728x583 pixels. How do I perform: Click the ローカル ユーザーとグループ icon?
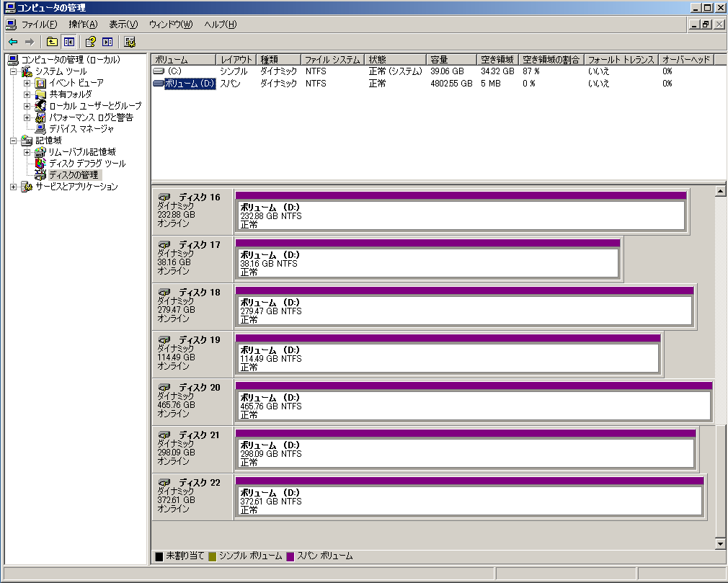[40, 106]
